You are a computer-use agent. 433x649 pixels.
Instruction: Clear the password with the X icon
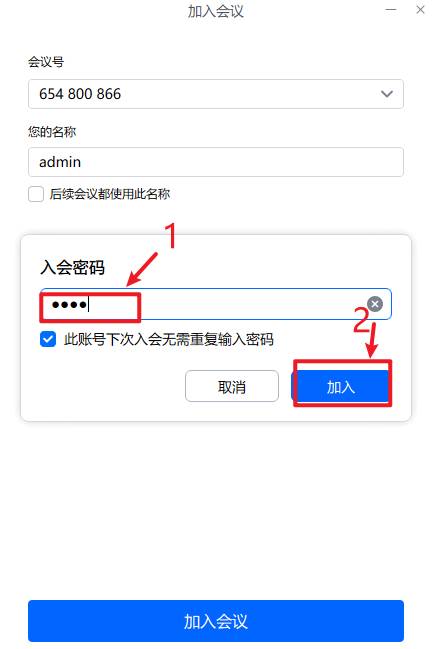pyautogui.click(x=375, y=304)
